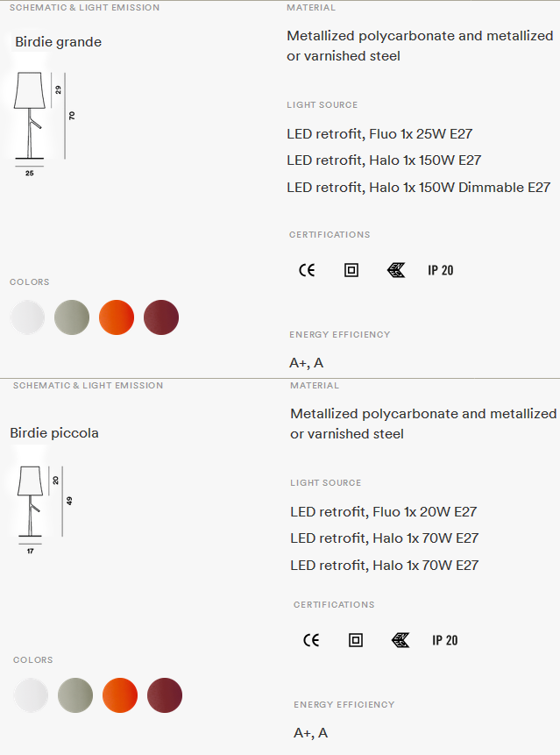
Task: Open the Birdie grande schematic drawing
Action: pyautogui.click(x=45, y=124)
